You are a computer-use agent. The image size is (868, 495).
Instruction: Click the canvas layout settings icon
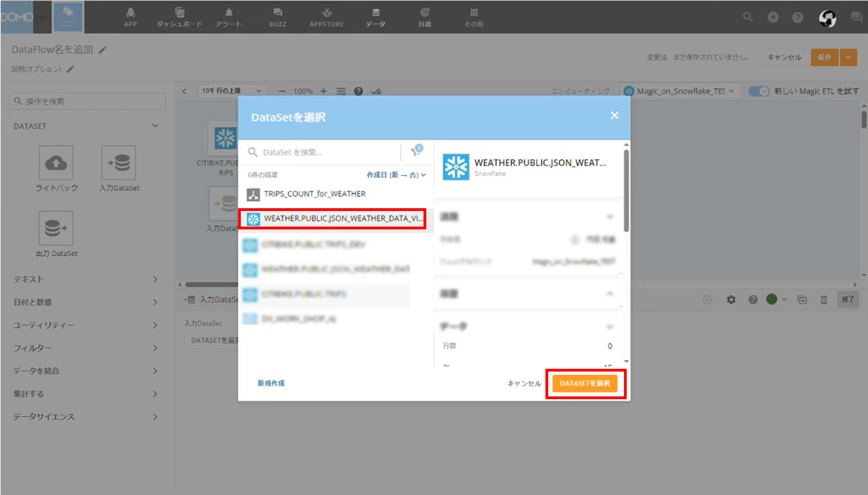341,91
